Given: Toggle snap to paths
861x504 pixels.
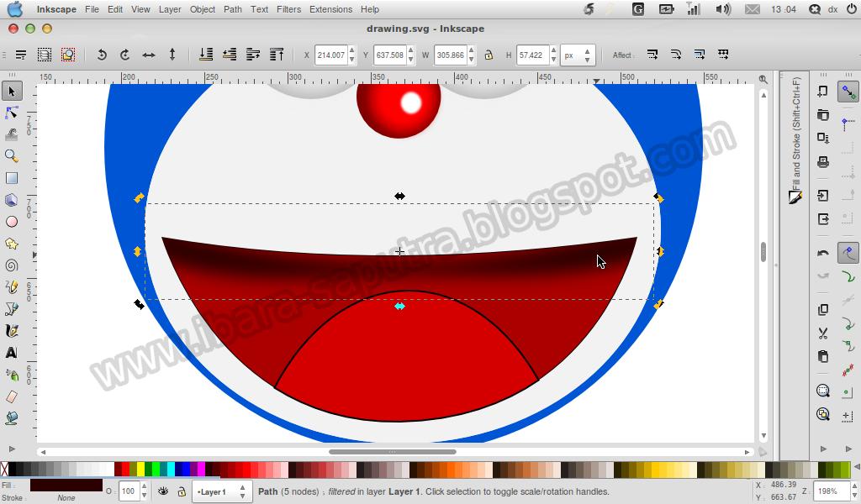Looking at the screenshot, I should click(x=848, y=276).
